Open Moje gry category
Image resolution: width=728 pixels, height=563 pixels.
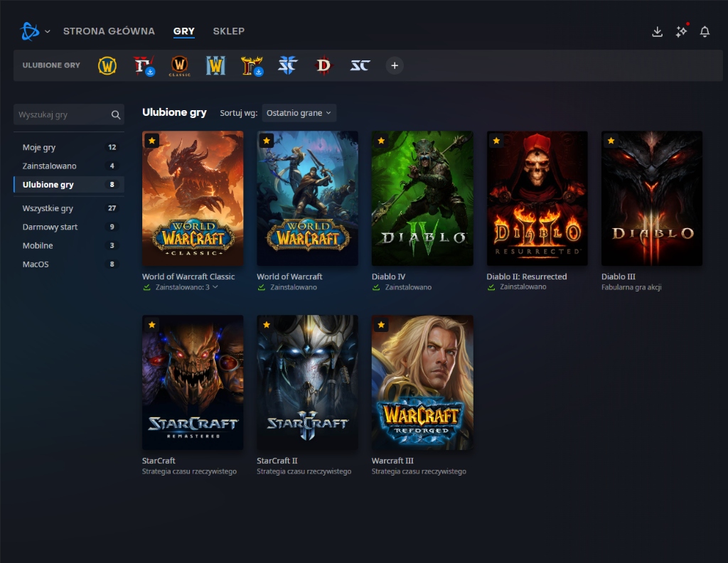tap(69, 147)
